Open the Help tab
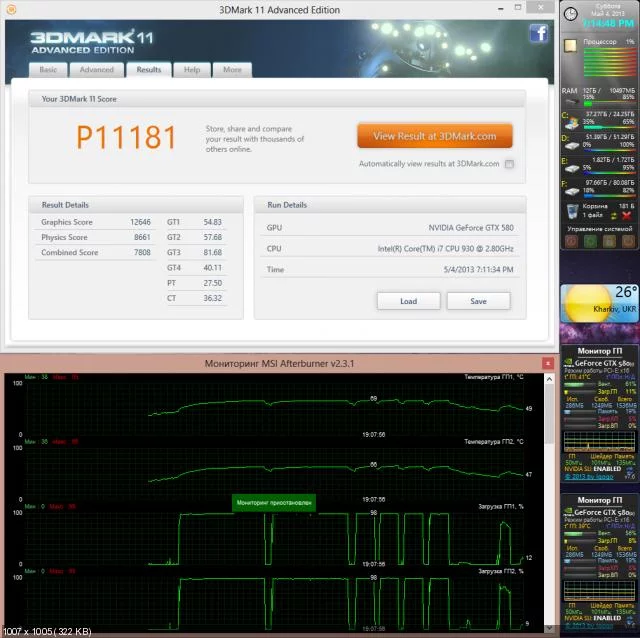Screen dimensions: 640x638 click(x=192, y=70)
